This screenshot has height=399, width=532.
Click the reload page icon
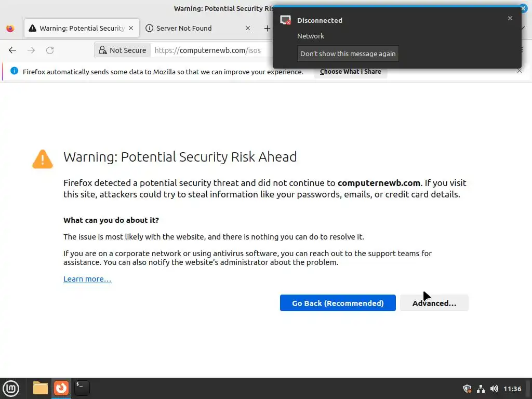pos(50,50)
